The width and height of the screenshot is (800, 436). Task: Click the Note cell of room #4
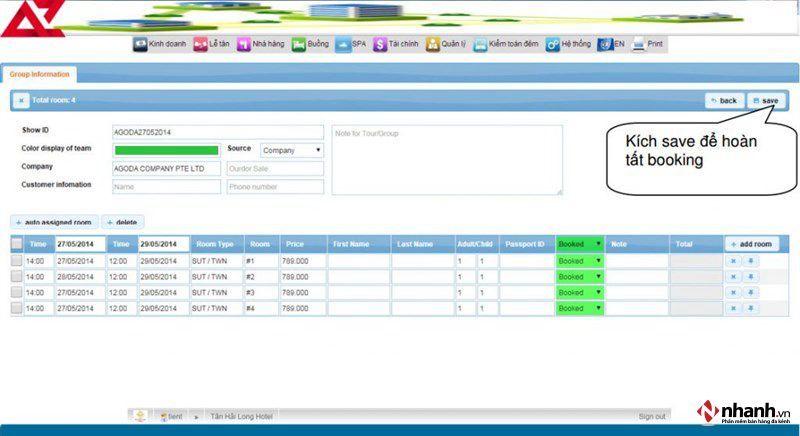click(x=637, y=309)
